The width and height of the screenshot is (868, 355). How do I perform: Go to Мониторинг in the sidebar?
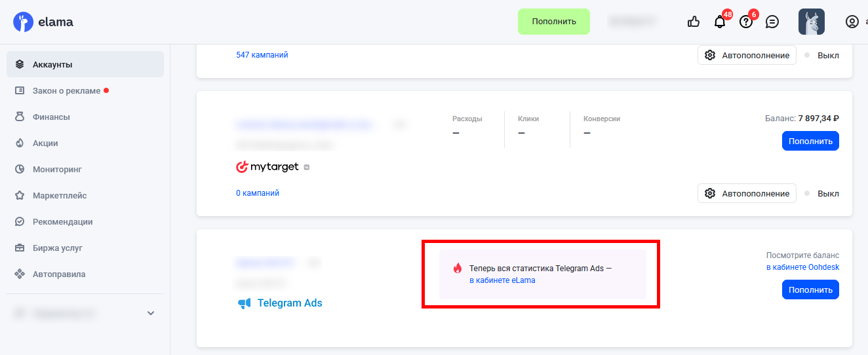57,169
